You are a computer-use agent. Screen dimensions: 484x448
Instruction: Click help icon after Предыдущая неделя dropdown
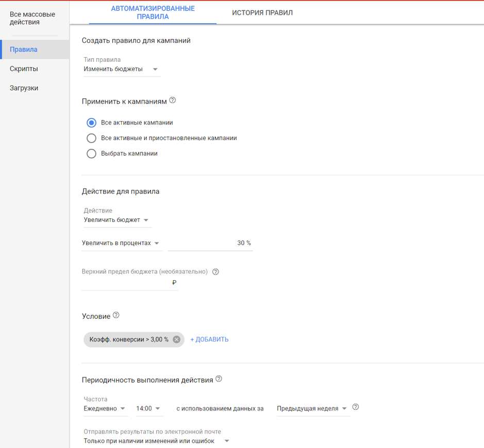coord(355,407)
